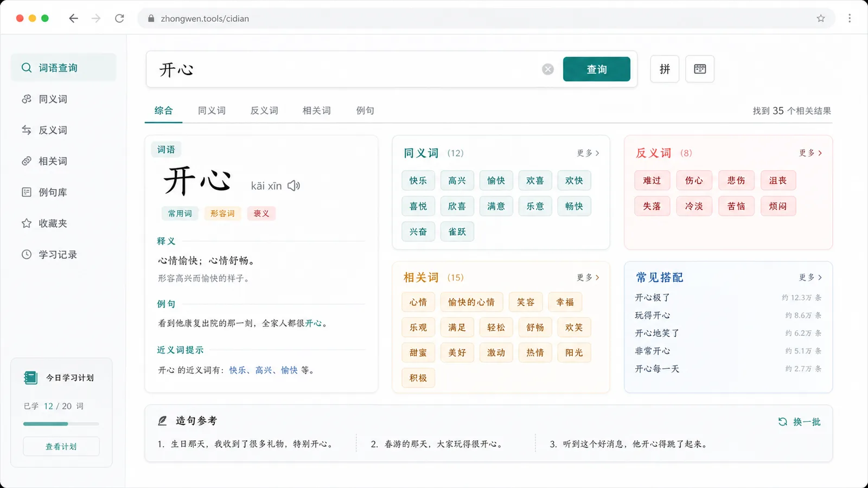Reload the page with the refresh icon
The height and width of the screenshot is (488, 868).
coord(119,18)
